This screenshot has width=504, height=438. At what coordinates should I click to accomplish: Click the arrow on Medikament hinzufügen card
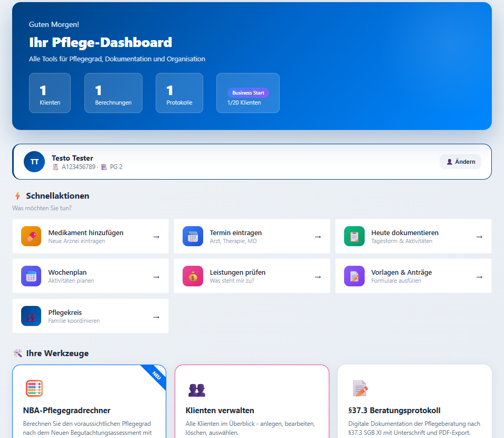click(x=156, y=236)
